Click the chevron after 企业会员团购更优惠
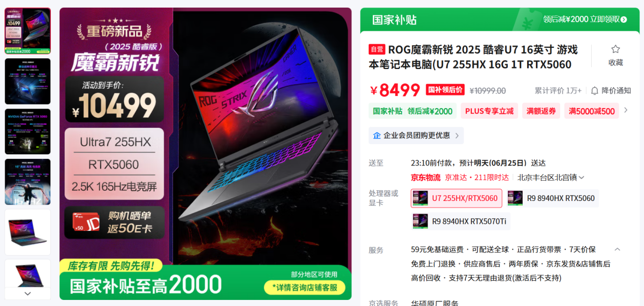The height and width of the screenshot is (306, 644). pos(457,135)
